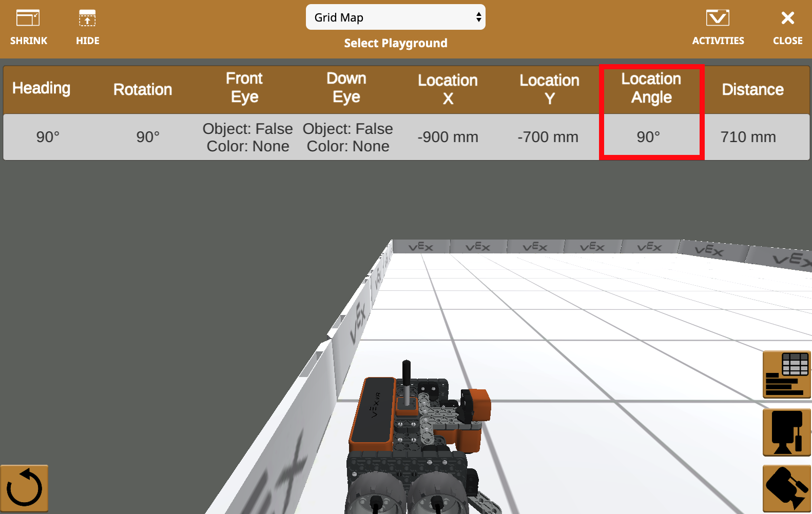Click the Location Y header

pyautogui.click(x=549, y=89)
